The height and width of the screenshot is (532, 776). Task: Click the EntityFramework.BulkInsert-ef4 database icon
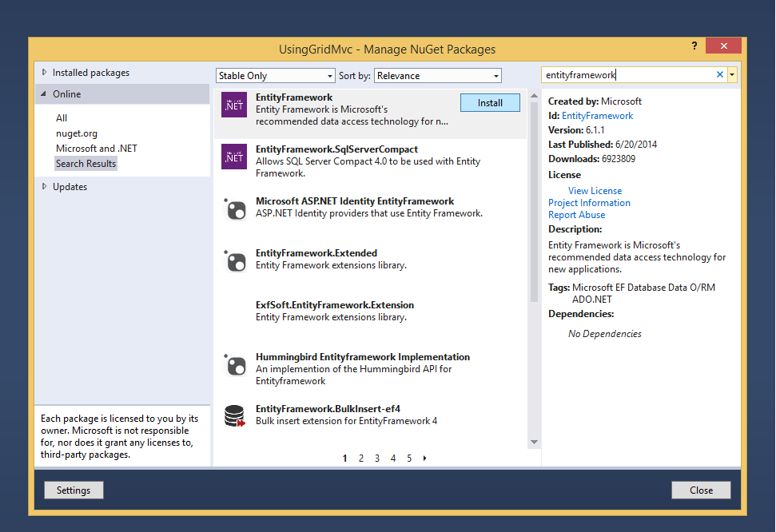tap(235, 416)
